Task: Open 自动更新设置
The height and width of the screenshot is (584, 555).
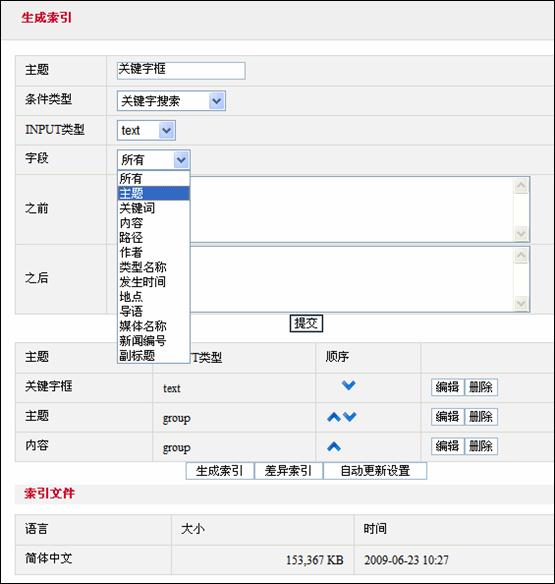Action: [x=375, y=471]
